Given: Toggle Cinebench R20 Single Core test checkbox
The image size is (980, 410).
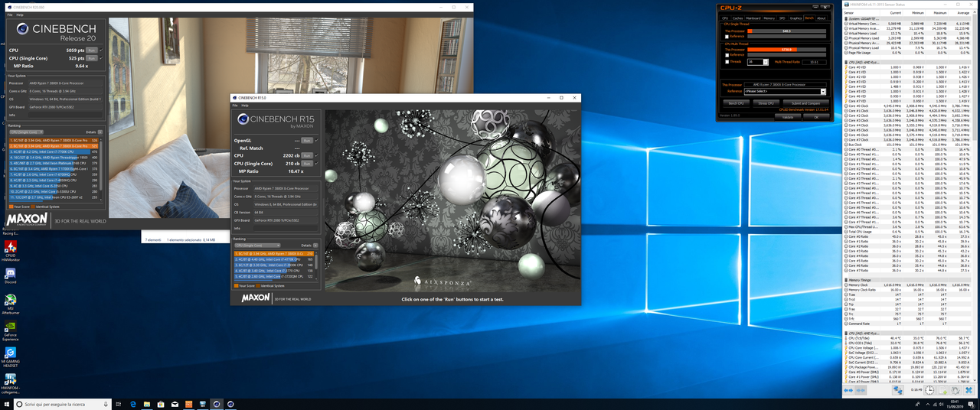Looking at the screenshot, I should 100,58.
